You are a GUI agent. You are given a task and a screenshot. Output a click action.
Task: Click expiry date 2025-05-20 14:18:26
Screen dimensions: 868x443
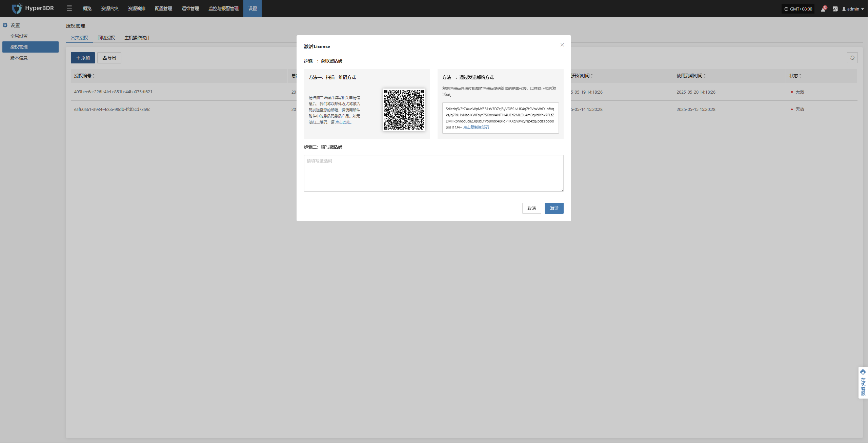[x=696, y=92]
